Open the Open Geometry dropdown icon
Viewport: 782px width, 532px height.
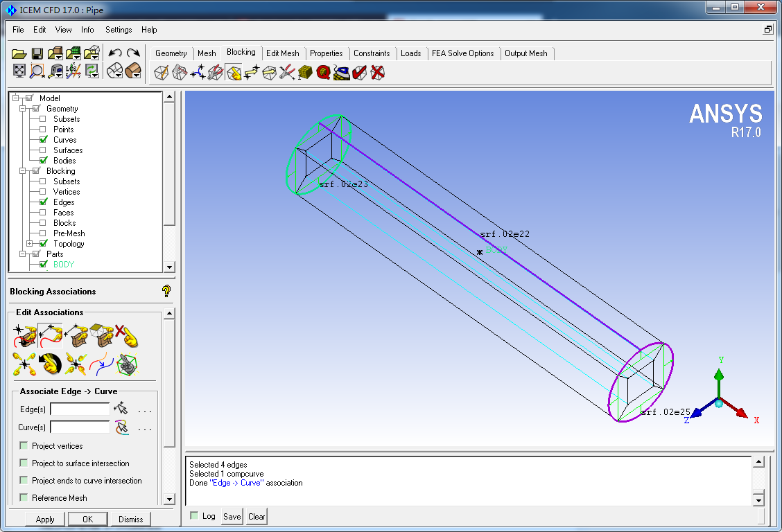[55, 54]
